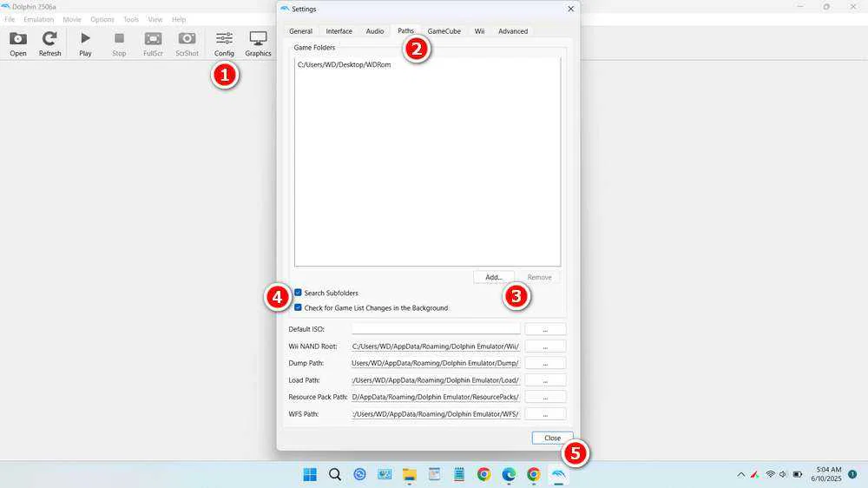Show hidden system tray icons chevron
Viewport: 868px width, 488px height.
[x=740, y=474]
